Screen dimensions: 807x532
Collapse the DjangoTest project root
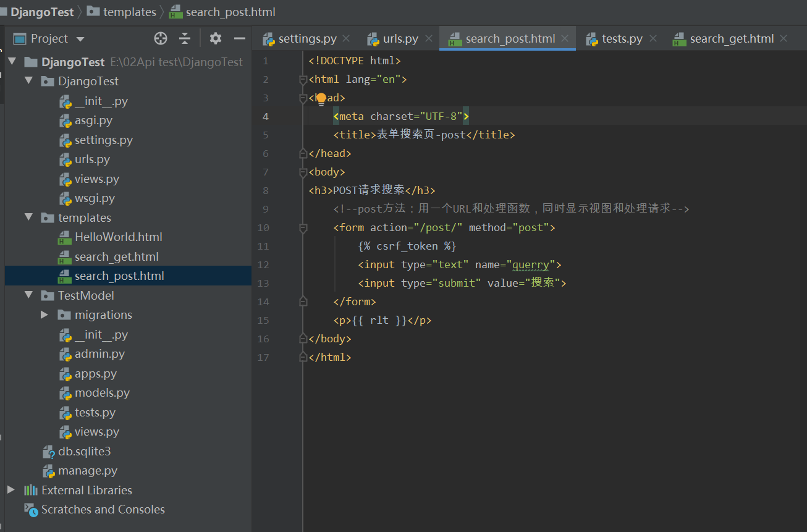pos(11,62)
